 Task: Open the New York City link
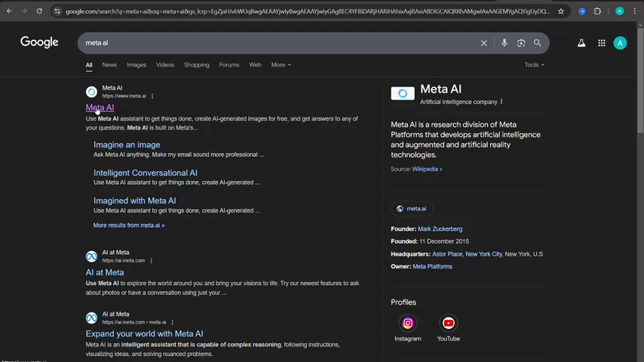tap(483, 254)
